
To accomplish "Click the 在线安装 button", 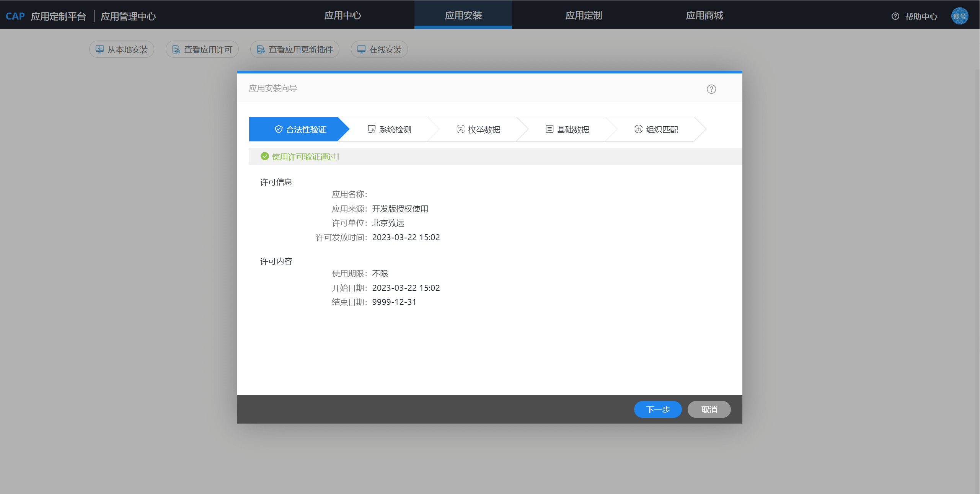I will coord(379,49).
